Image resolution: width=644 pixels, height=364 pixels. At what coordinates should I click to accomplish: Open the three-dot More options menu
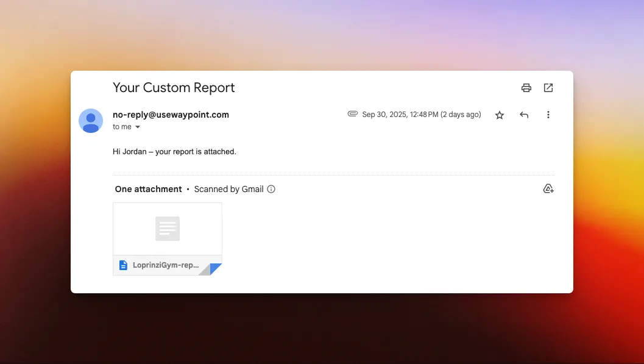pyautogui.click(x=548, y=115)
